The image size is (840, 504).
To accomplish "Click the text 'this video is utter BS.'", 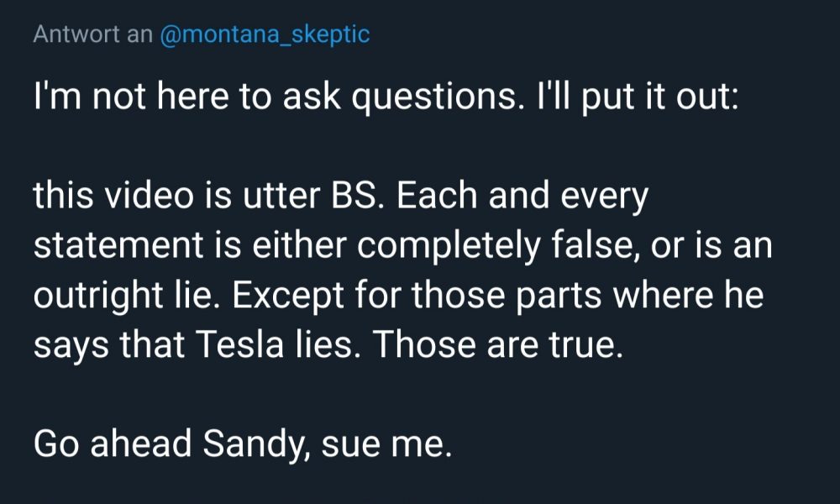I will [205, 196].
